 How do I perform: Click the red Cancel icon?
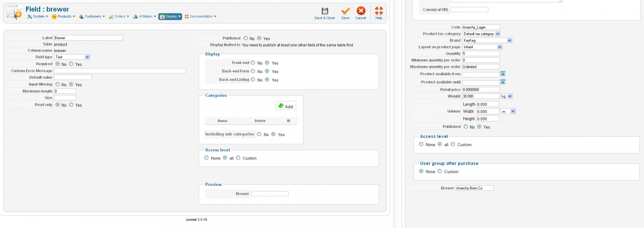click(x=361, y=11)
